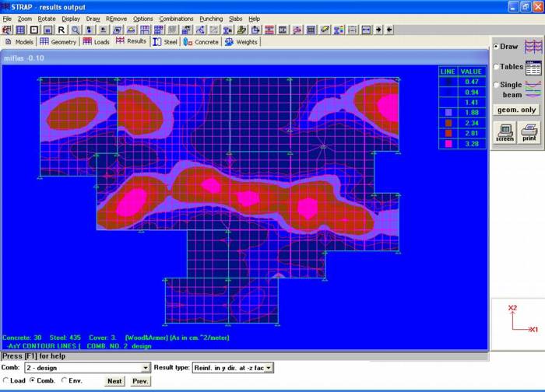
Task: Switch to the Geometry tab
Action: click(58, 42)
